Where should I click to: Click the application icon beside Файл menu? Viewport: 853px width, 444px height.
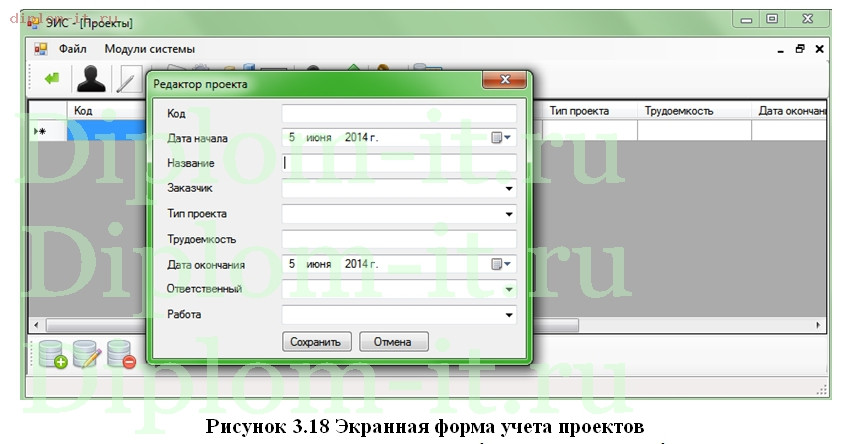click(41, 49)
